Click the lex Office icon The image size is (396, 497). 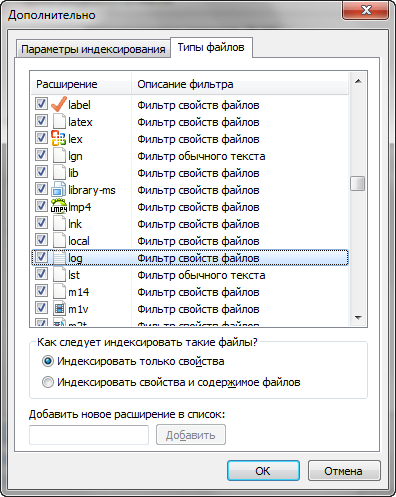[x=58, y=138]
